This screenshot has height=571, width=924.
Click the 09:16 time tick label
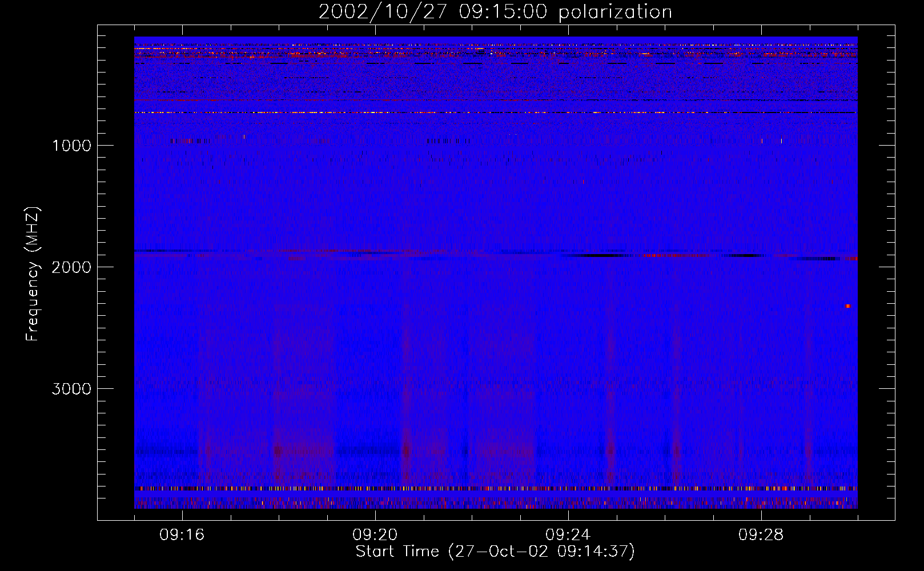(182, 534)
